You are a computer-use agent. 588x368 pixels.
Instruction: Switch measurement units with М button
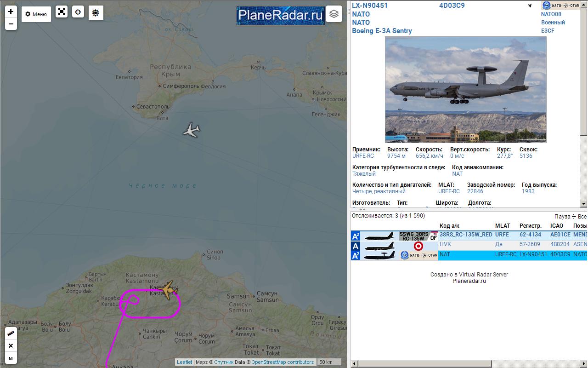(11, 358)
